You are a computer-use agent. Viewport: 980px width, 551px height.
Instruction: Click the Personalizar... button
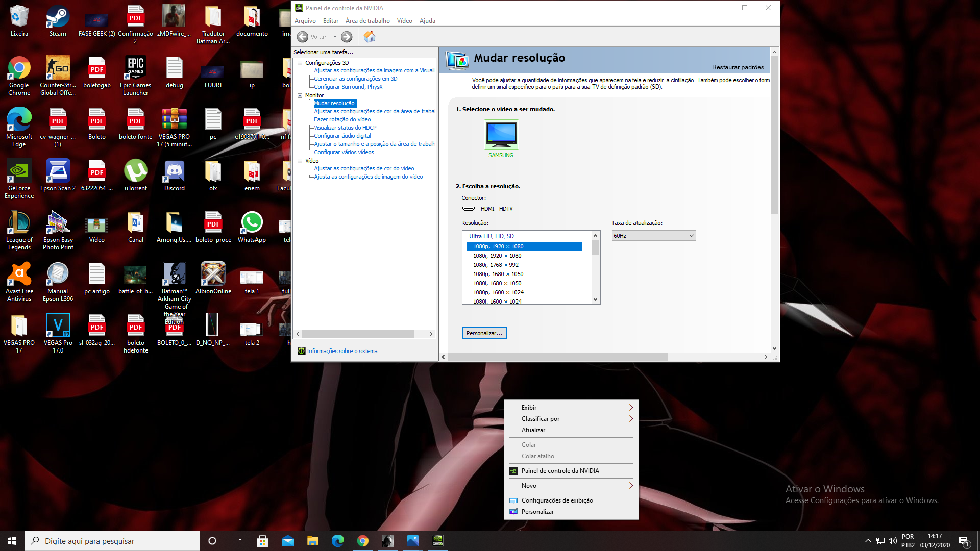pos(484,333)
